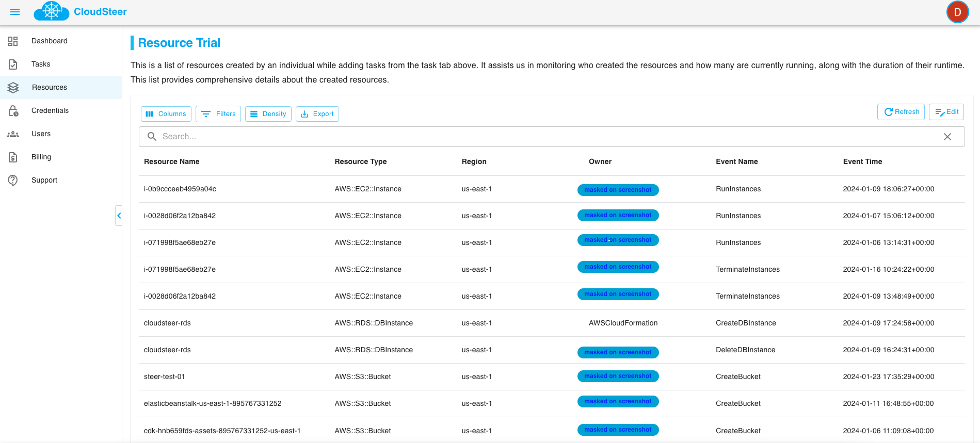Click the Credentials lock icon
The width and height of the screenshot is (980, 443).
pos(13,111)
